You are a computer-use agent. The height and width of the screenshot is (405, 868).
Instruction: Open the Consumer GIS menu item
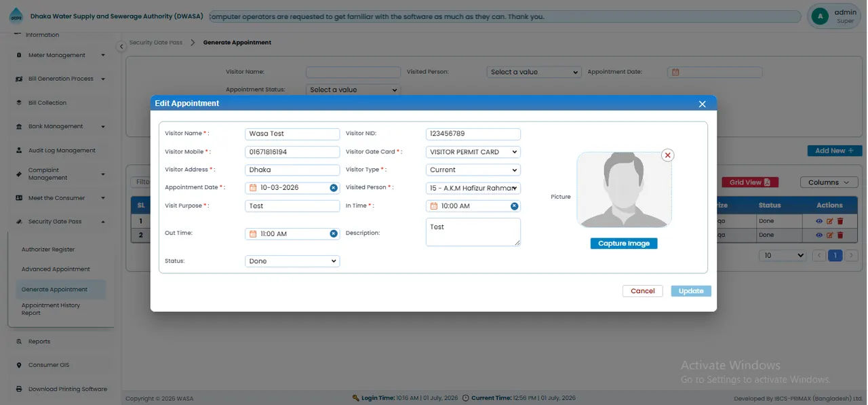[x=49, y=366]
